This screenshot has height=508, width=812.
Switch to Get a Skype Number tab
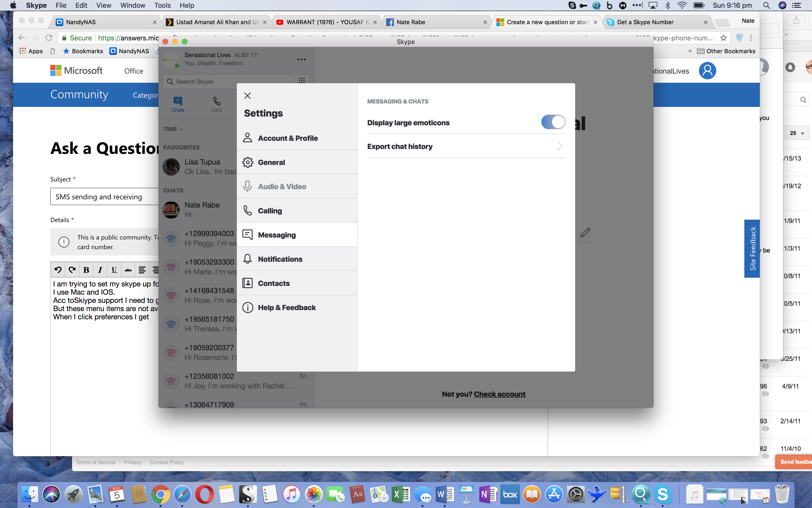pyautogui.click(x=657, y=22)
